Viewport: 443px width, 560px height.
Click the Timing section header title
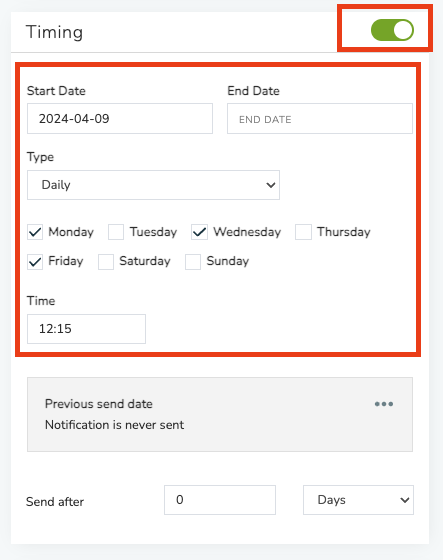54,32
